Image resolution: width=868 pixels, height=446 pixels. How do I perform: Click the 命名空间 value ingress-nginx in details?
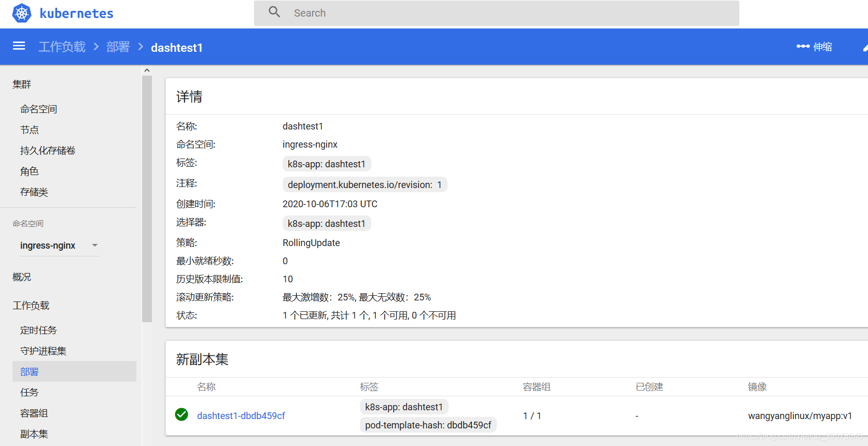coord(310,145)
